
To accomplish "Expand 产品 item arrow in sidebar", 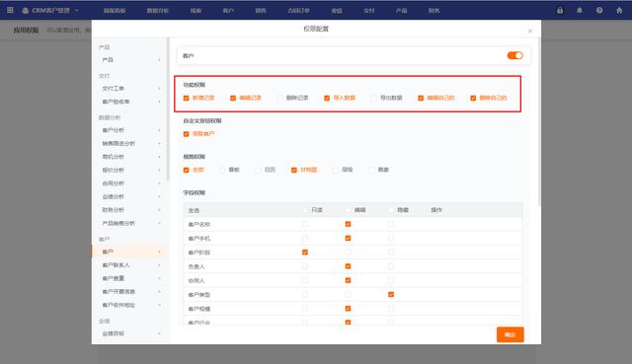I will tap(160, 60).
